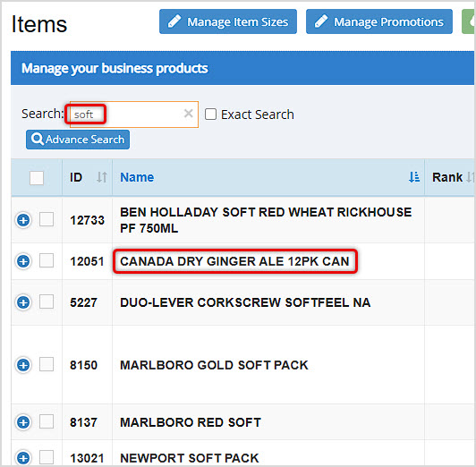Expand row 13021 with the plus icon
476x467 pixels.
tap(23, 458)
